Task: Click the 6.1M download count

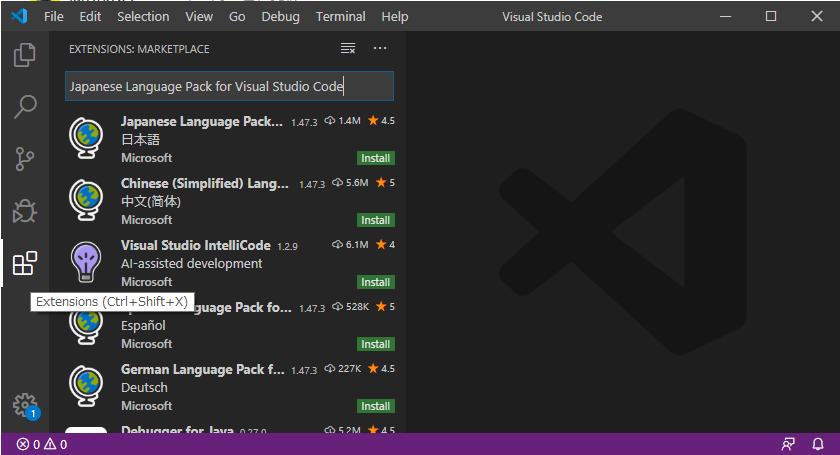Action: (350, 245)
